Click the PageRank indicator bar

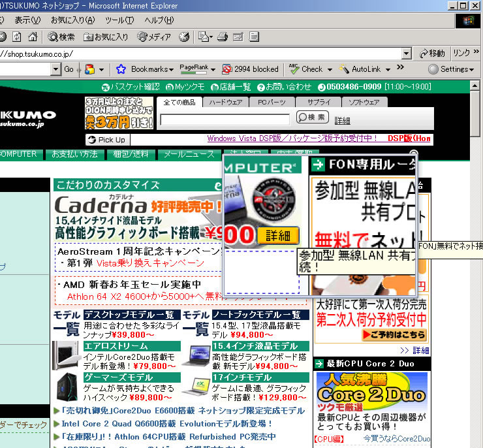point(193,70)
